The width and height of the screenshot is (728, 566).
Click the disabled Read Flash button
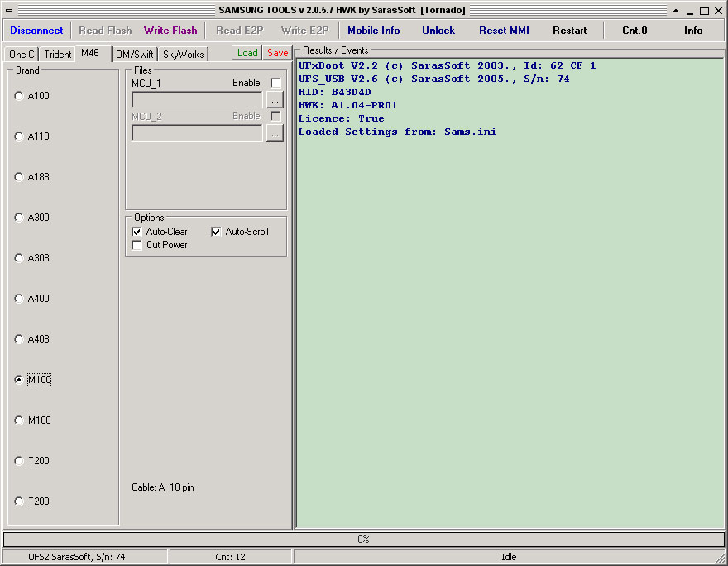click(105, 31)
